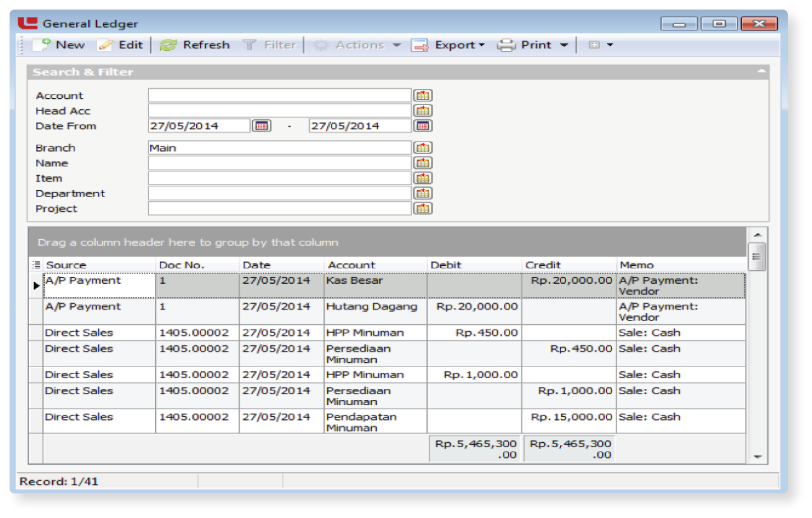Open the Print dropdown arrow
Screen dimensions: 812x518
click(564, 45)
